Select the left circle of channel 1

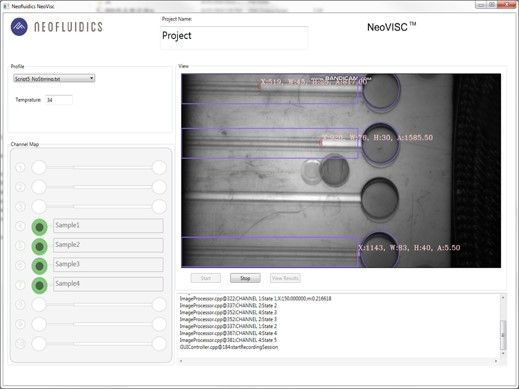(x=39, y=167)
